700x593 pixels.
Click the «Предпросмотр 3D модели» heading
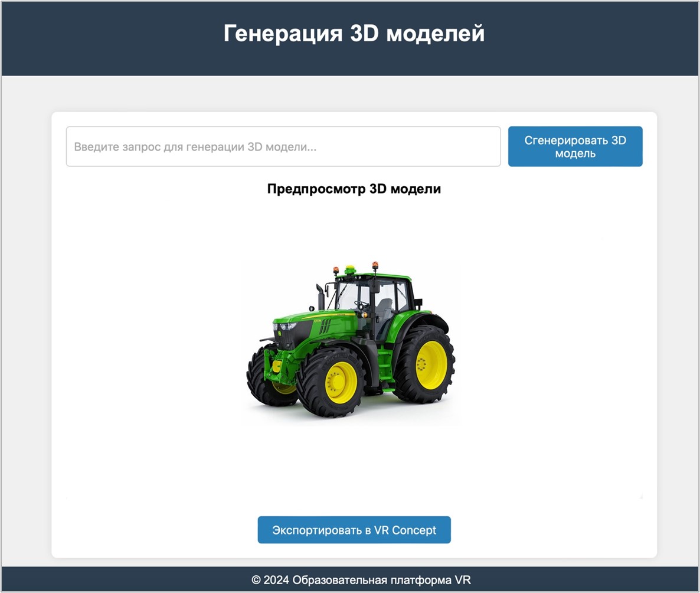(354, 188)
